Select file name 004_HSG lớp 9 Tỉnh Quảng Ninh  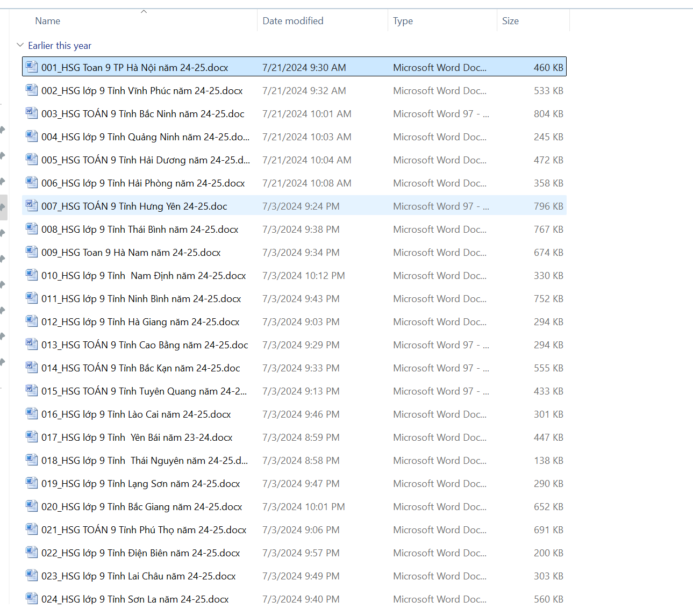pyautogui.click(x=146, y=137)
